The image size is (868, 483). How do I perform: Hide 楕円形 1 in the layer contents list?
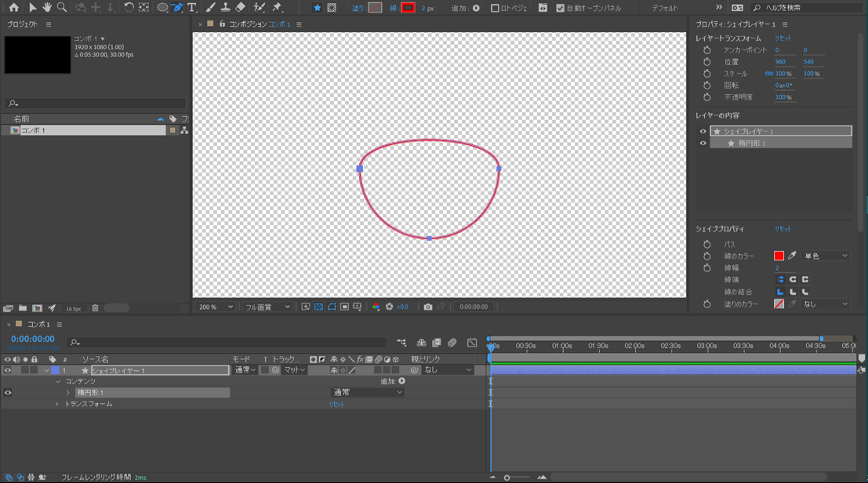703,143
